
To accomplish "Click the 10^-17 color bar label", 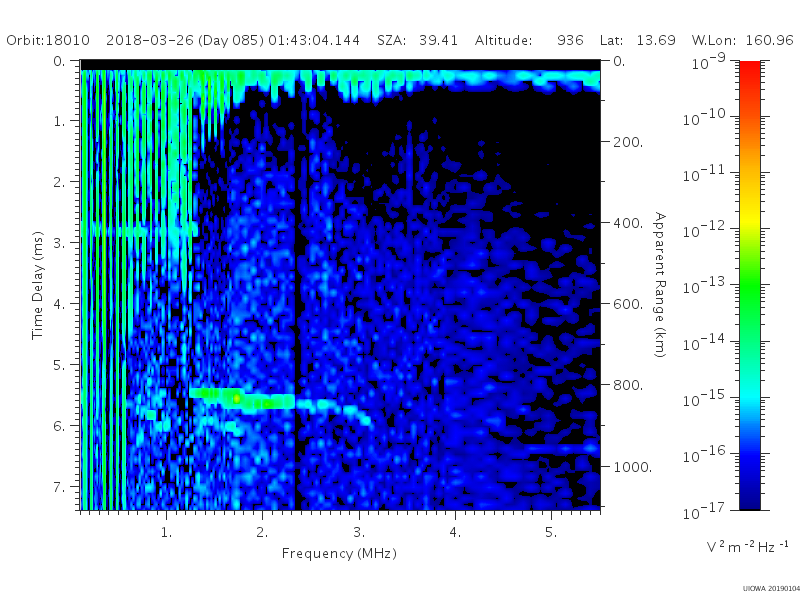I will click(704, 511).
